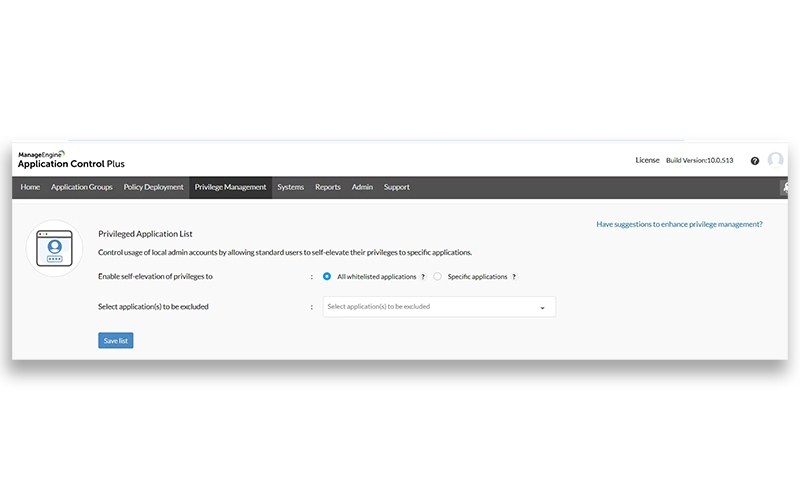Open the user profile avatar
800x500 pixels.
pos(776,160)
